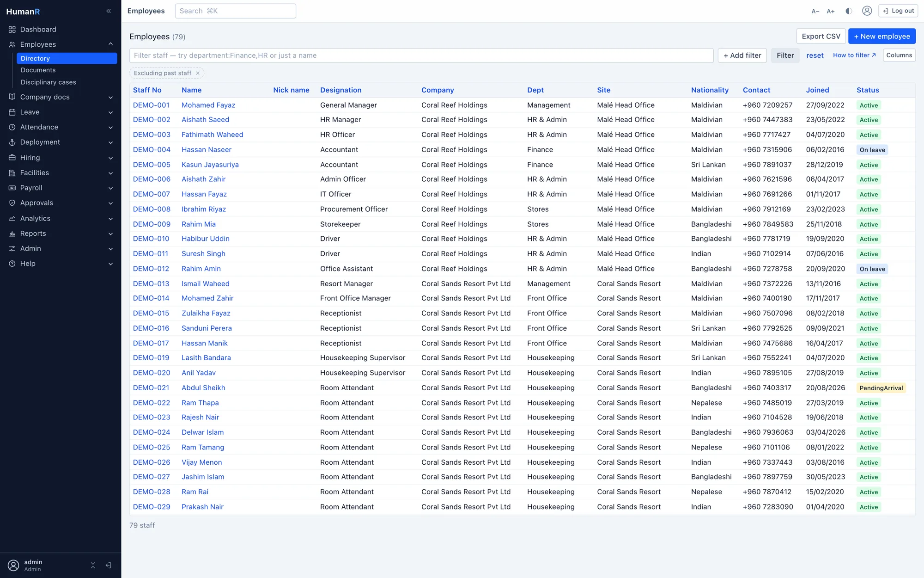Sort by the Joined column header
The width and height of the screenshot is (924, 578).
tap(817, 90)
